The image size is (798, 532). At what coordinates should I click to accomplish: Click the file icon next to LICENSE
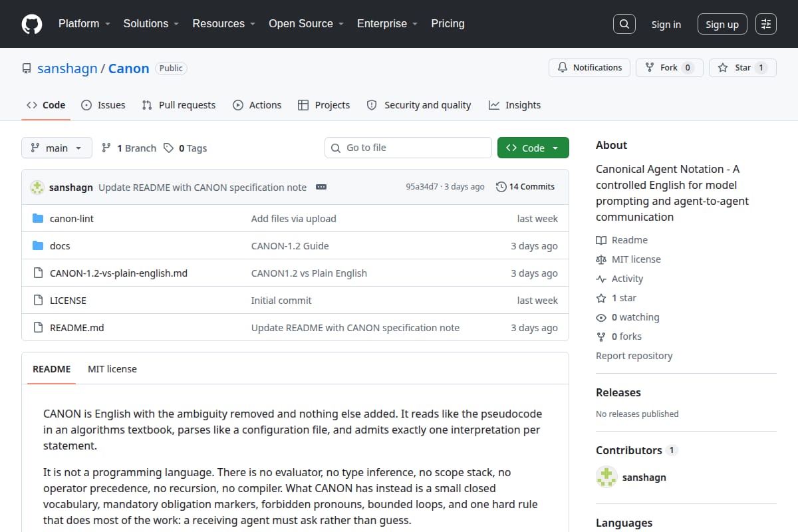38,301
